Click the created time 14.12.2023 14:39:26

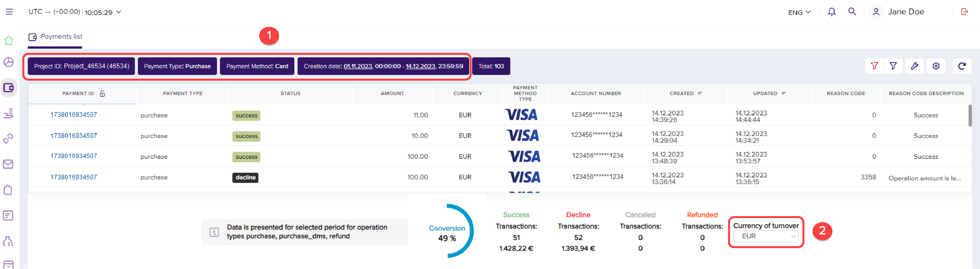[668, 116]
